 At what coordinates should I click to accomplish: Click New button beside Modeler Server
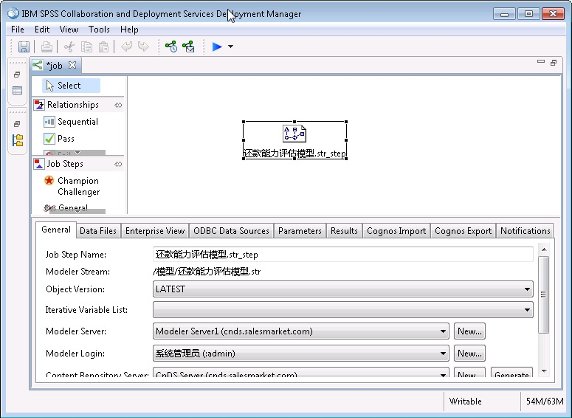(469, 331)
